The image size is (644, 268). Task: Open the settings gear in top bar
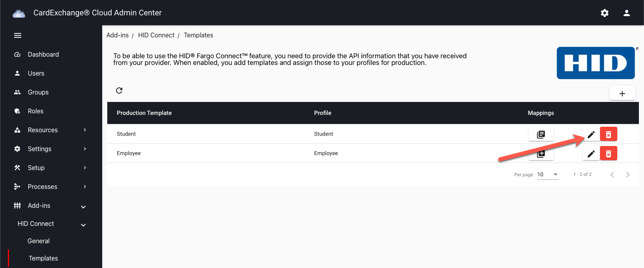[605, 13]
